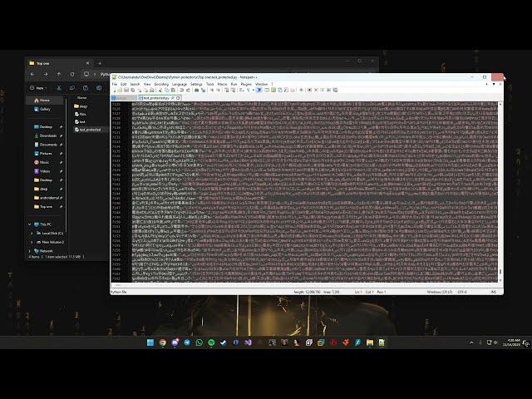Click the UTF-8 encoding in status bar
The width and height of the screenshot is (532, 399).
click(462, 292)
